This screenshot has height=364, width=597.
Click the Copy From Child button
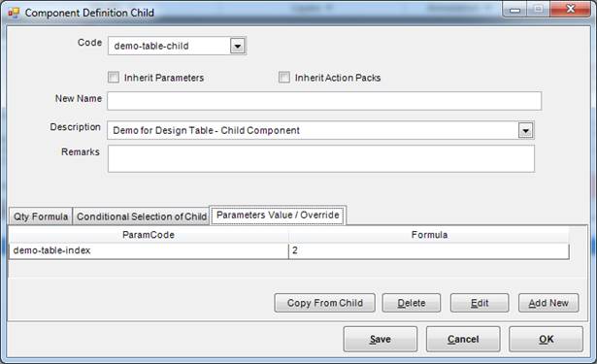tap(325, 303)
